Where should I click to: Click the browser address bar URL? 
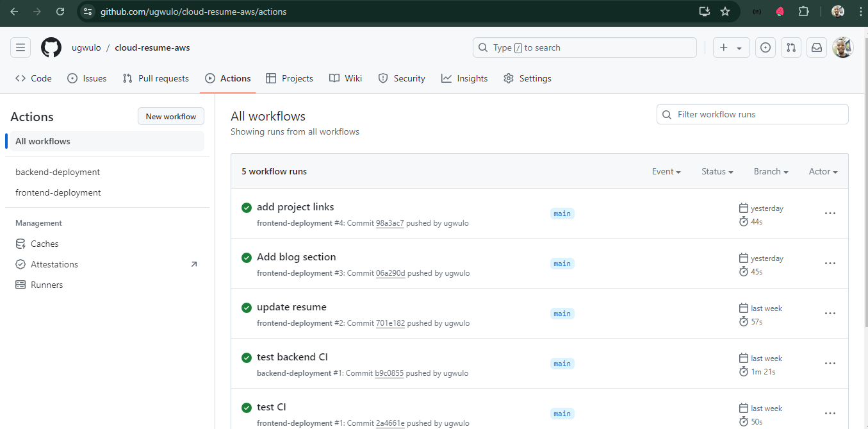[x=193, y=12]
